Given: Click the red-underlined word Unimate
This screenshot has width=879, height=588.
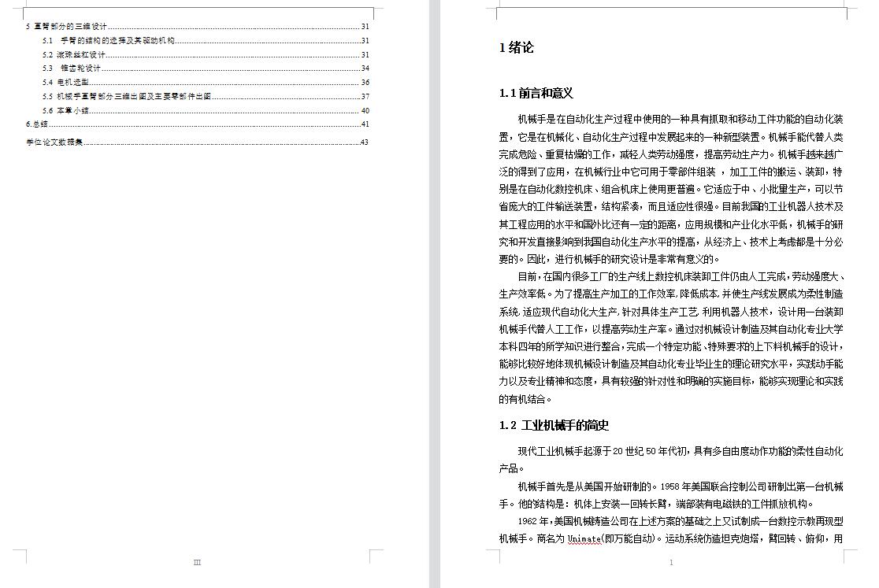Looking at the screenshot, I should pyautogui.click(x=584, y=539).
